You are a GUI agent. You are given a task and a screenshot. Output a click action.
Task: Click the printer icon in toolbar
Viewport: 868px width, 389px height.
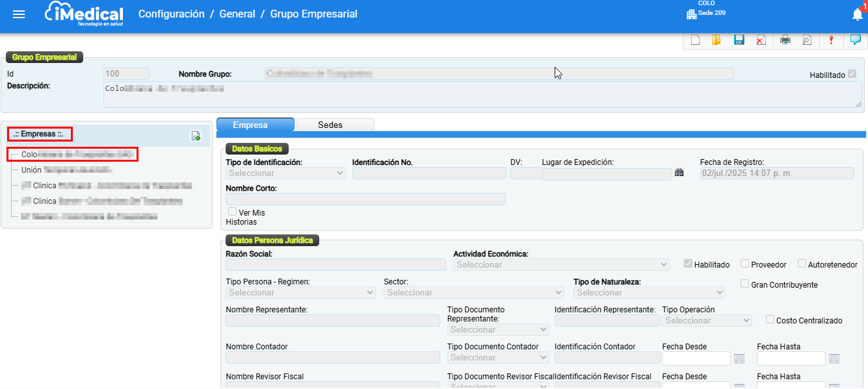coord(785,40)
